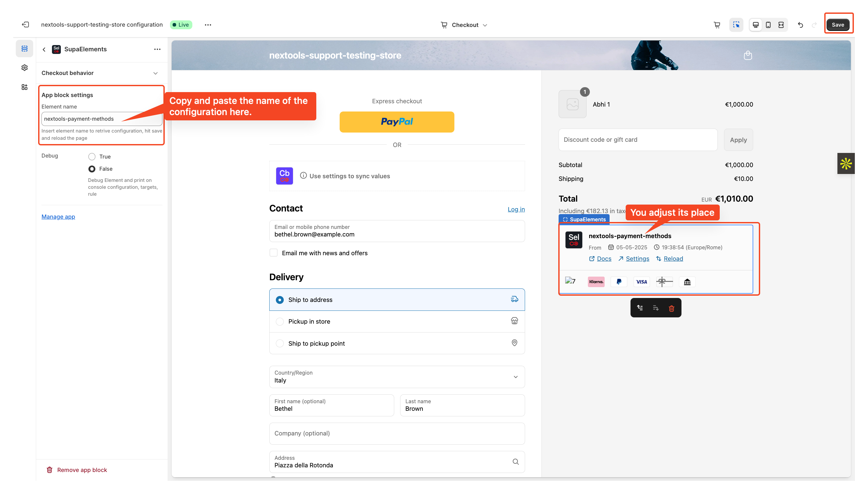Click the Element name input field
Screen dimensions: 868x494
pyautogui.click(x=102, y=119)
